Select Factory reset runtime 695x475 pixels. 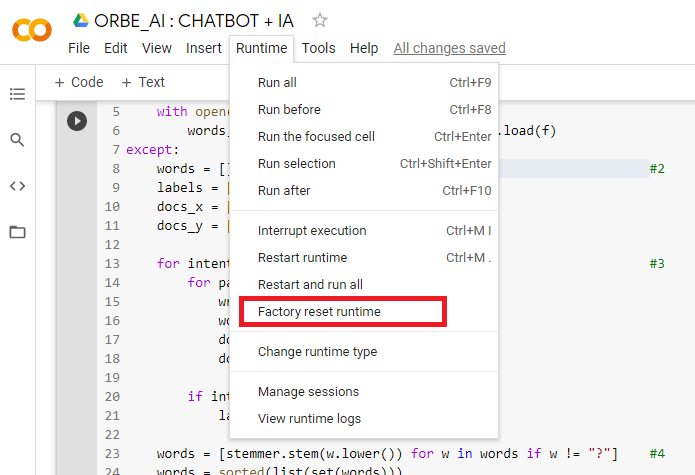[x=364, y=311]
